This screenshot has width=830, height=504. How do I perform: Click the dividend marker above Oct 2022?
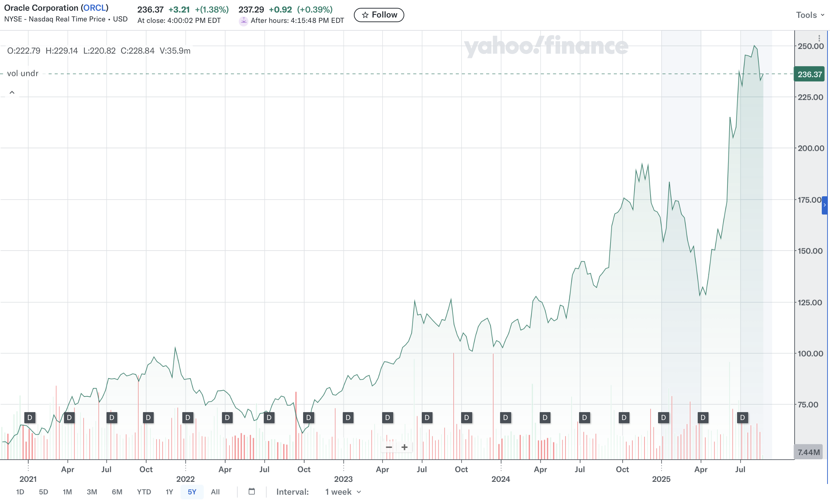coord(308,417)
